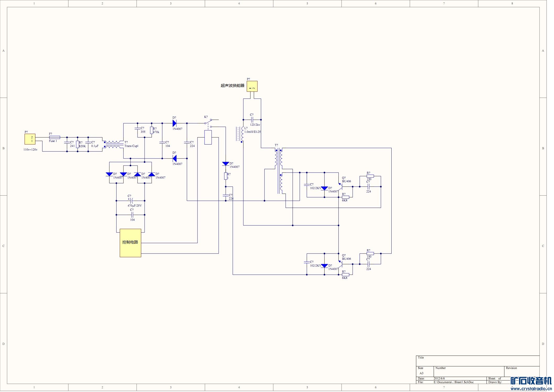Click the Fuse 1 symbol
The height and width of the screenshot is (392, 554).
(x=54, y=137)
